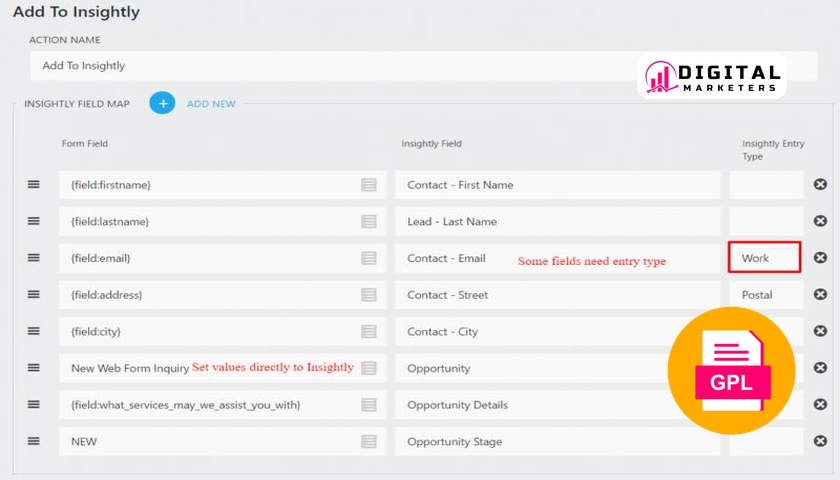The height and width of the screenshot is (480, 840).
Task: Open merge tag list for {field:lastname}
Action: pos(369,221)
